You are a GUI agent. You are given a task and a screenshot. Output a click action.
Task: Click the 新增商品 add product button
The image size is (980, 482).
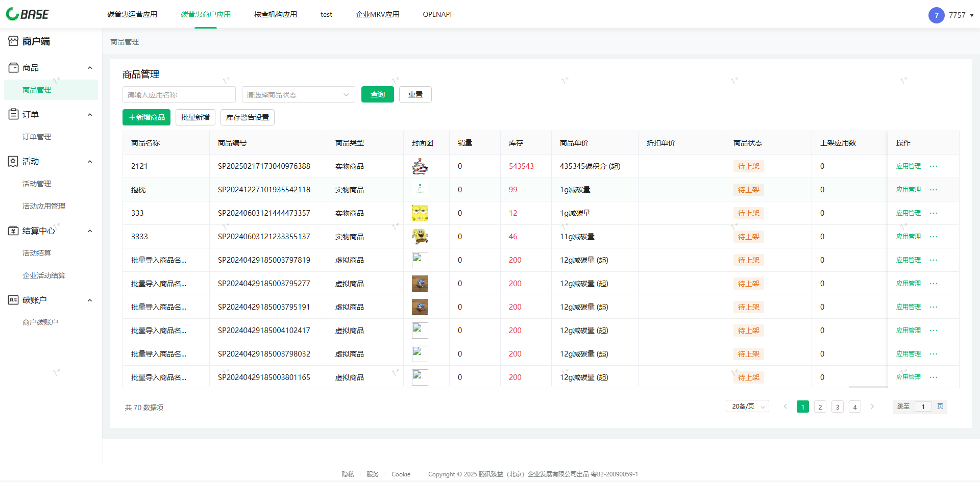(x=146, y=117)
